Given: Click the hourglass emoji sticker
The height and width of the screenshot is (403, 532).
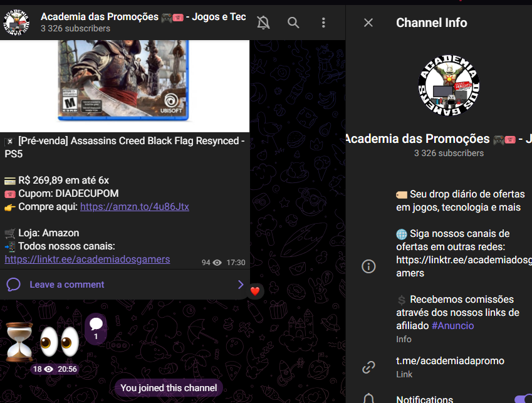Looking at the screenshot, I should [x=19, y=342].
